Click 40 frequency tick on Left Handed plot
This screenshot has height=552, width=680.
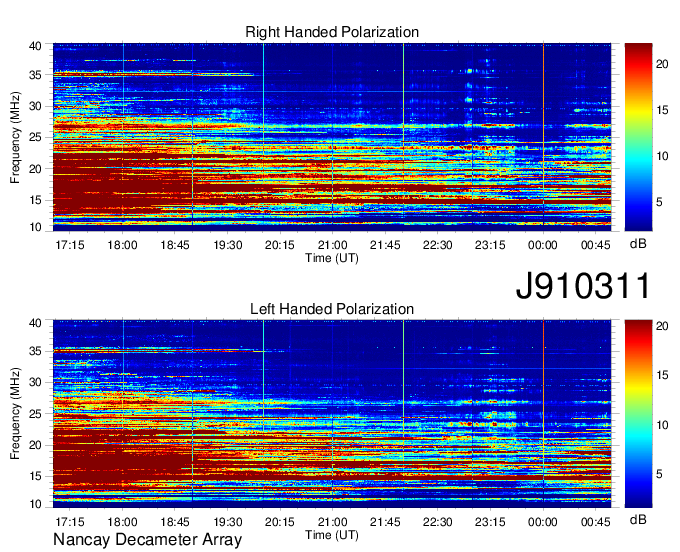click(x=36, y=323)
